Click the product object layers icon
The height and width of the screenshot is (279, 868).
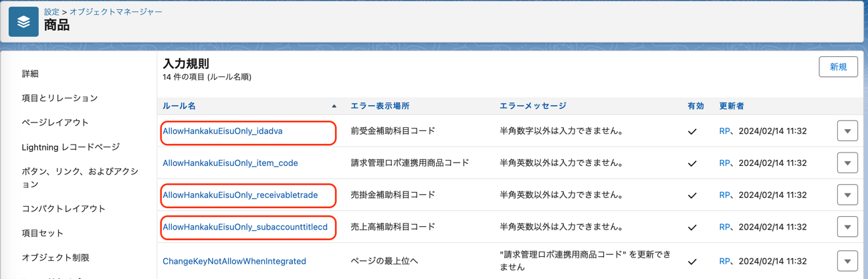[x=23, y=22]
